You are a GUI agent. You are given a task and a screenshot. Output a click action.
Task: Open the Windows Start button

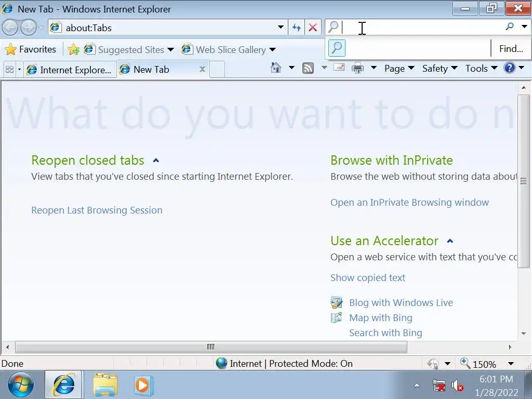21,385
